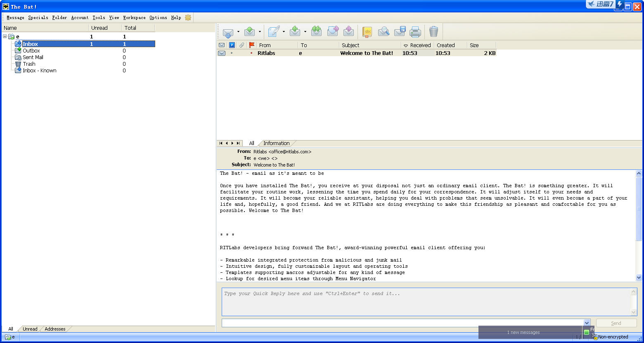Click Reply to All double-arrow icon

tap(317, 32)
